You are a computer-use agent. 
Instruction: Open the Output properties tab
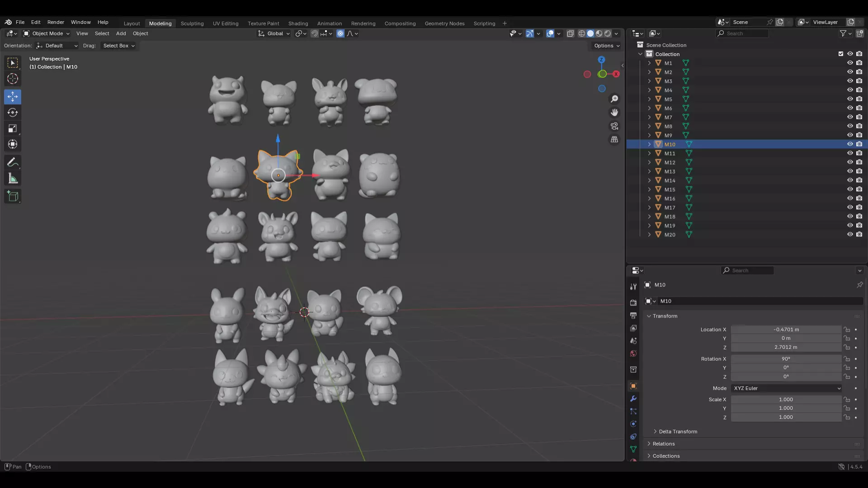633,315
